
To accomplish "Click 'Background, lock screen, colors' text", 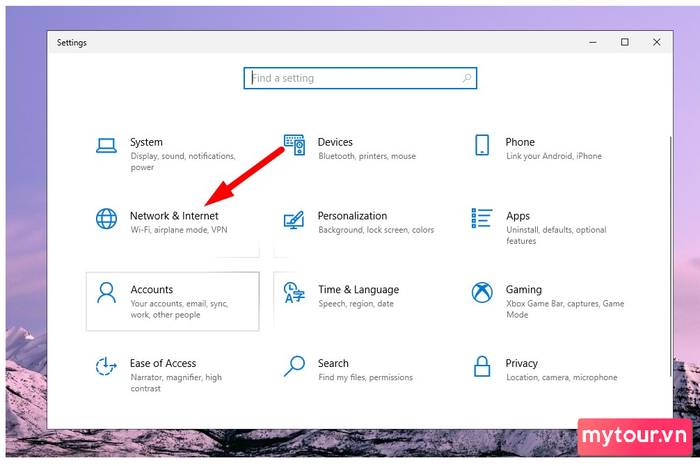I will point(376,230).
